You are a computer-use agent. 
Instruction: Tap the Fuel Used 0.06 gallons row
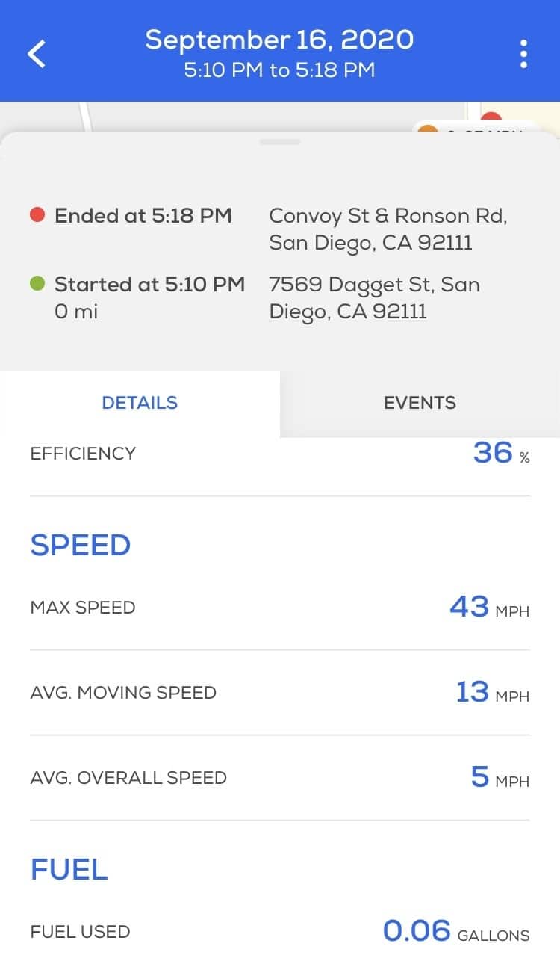(x=280, y=931)
